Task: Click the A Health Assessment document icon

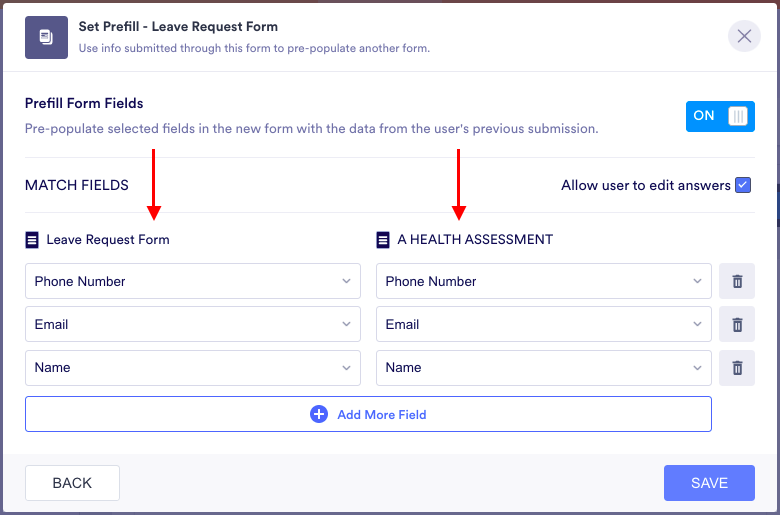Action: [383, 240]
